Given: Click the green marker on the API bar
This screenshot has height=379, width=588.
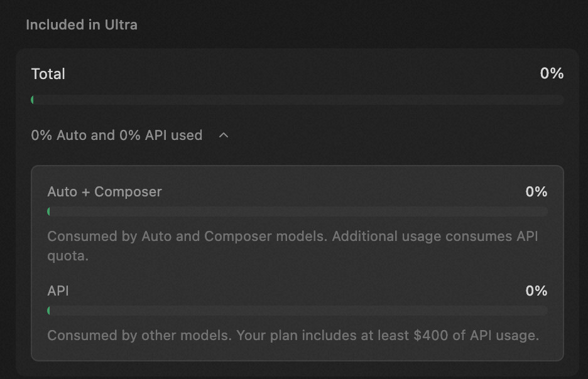Looking at the screenshot, I should [x=49, y=311].
